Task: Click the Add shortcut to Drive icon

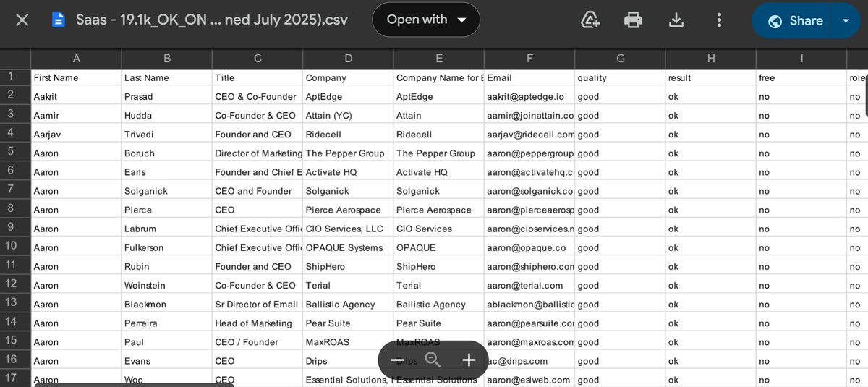Action: [x=591, y=20]
